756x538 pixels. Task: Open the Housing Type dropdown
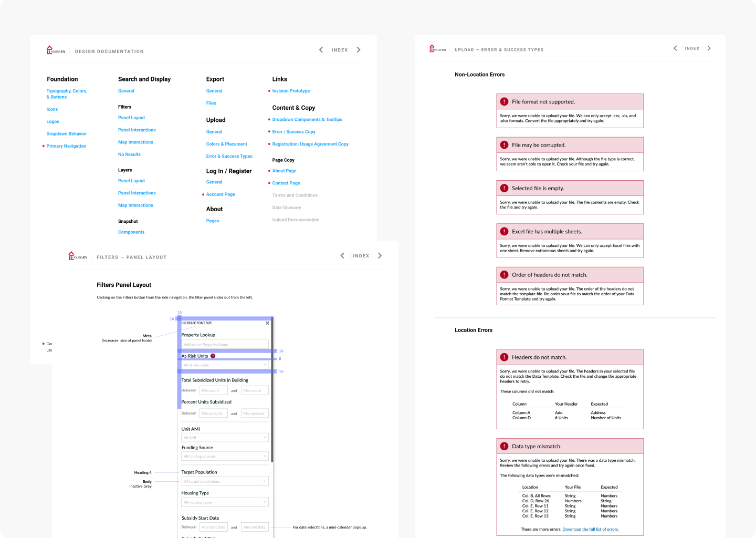(x=225, y=502)
